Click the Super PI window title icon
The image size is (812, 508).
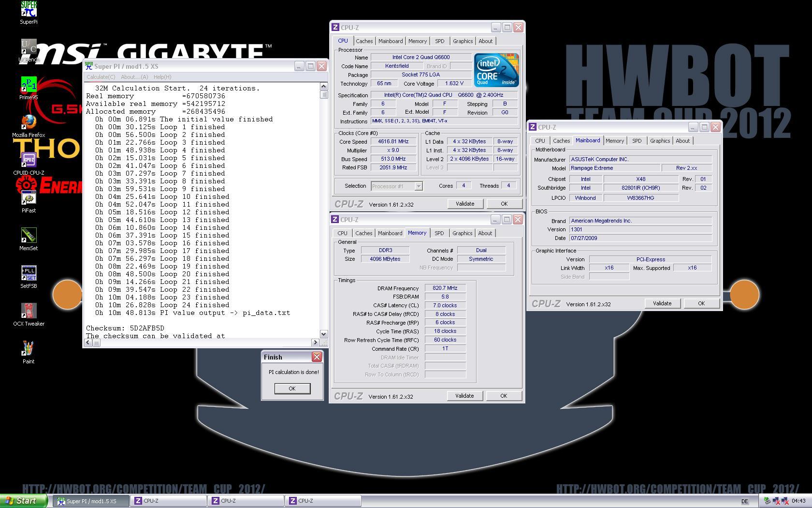click(x=89, y=66)
